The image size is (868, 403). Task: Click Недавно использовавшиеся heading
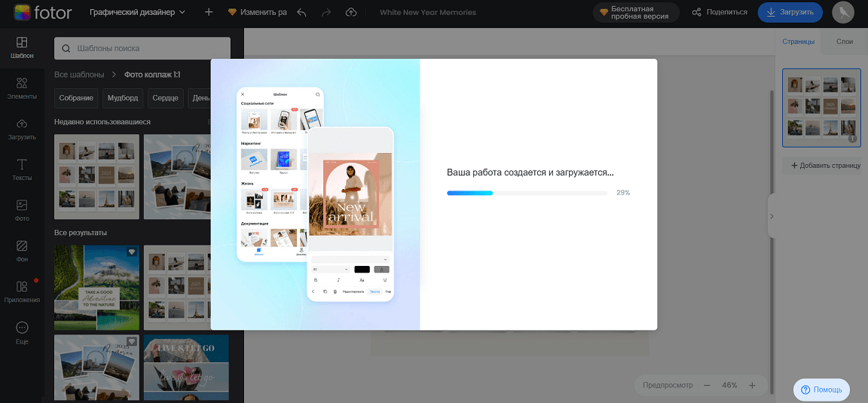[102, 122]
